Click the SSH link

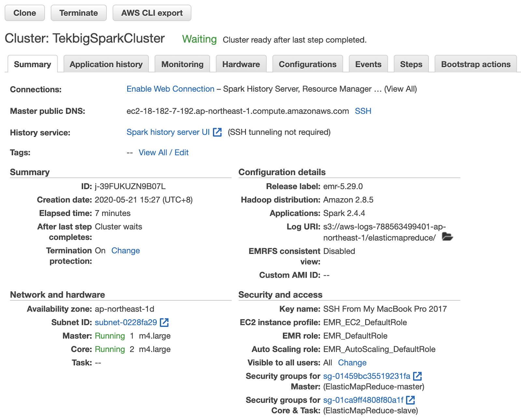point(363,111)
